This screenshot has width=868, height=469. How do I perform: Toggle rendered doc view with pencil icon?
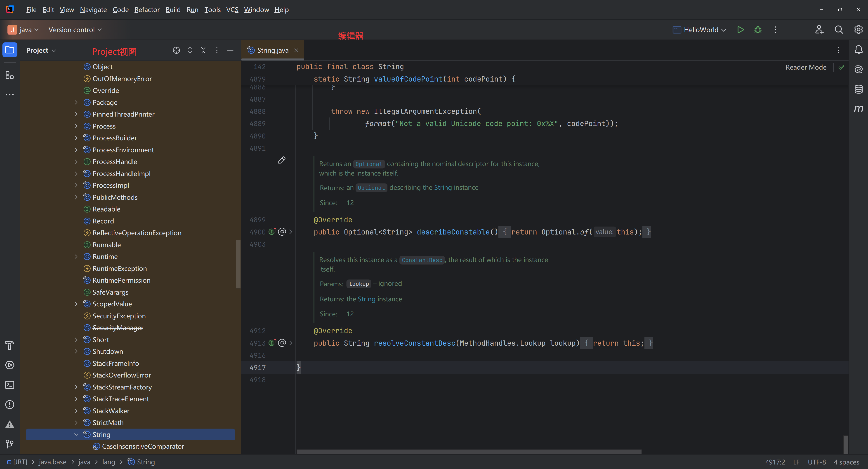282,160
